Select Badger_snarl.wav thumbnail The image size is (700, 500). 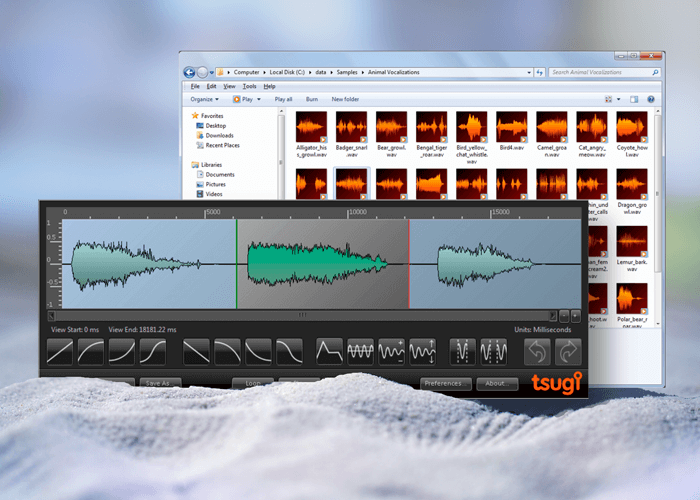[351, 127]
